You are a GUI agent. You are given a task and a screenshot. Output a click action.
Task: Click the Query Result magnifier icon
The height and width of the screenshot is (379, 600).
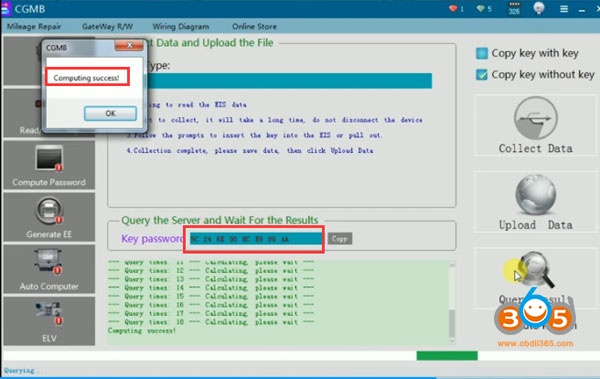[535, 270]
